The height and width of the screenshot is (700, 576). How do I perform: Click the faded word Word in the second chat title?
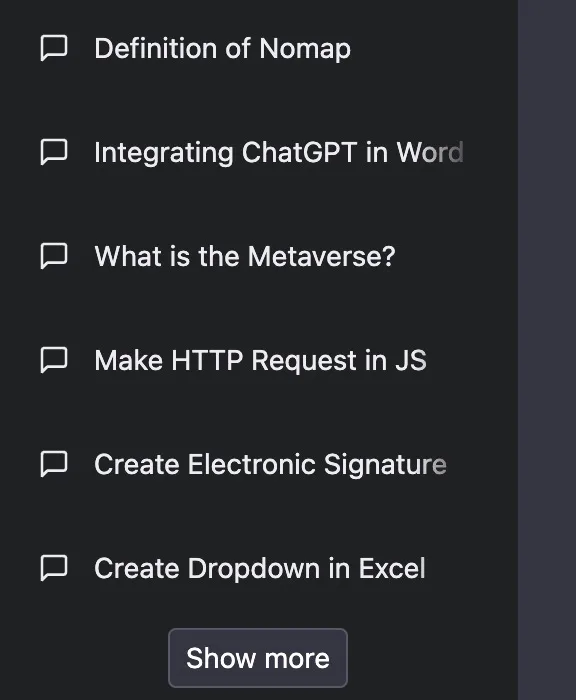[x=430, y=152]
